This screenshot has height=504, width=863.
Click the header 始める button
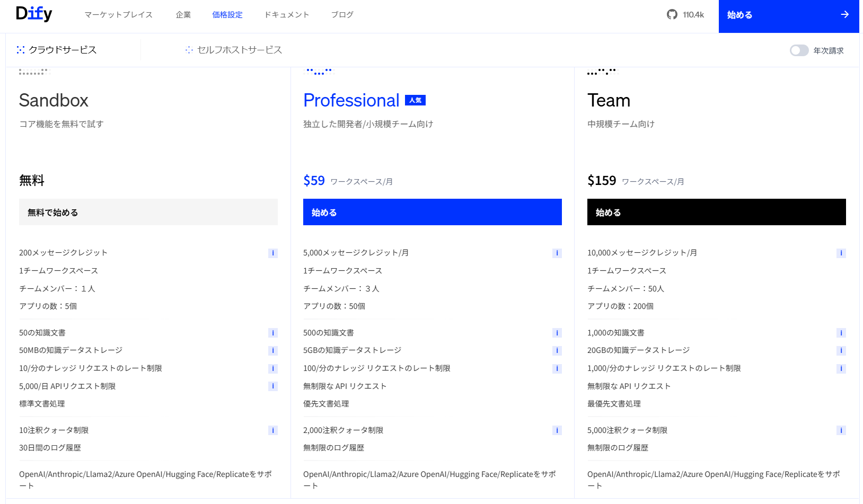pos(789,16)
